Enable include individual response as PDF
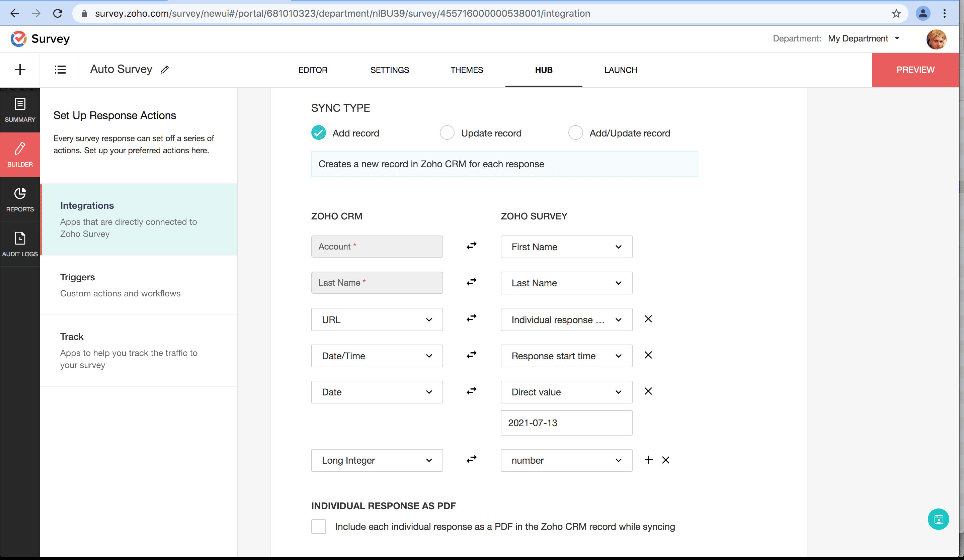The image size is (964, 560). coord(318,526)
